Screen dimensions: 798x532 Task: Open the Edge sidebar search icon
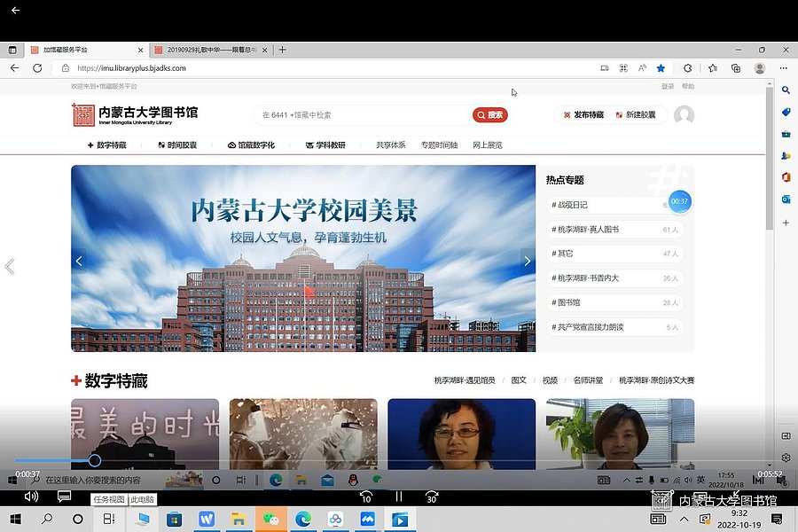(786, 90)
